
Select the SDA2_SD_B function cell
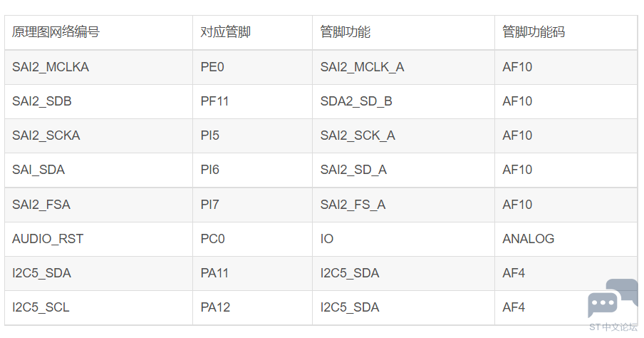[x=403, y=101]
